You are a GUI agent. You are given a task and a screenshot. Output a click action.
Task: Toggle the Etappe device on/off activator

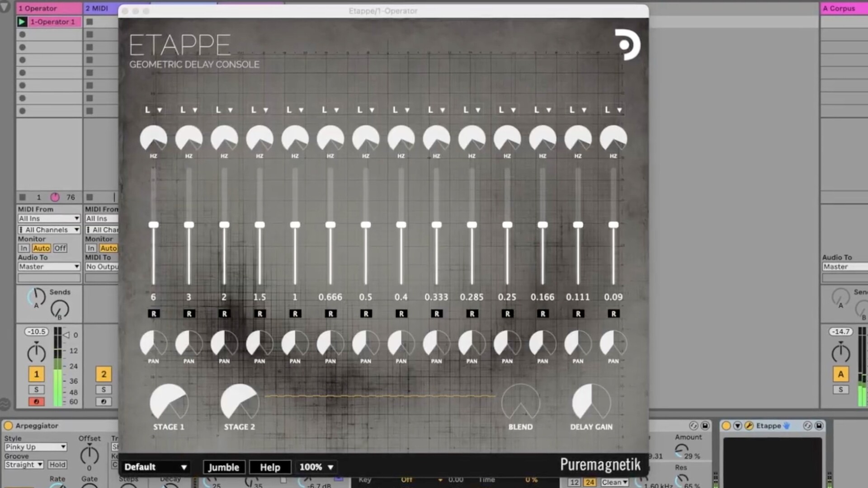[x=726, y=426]
